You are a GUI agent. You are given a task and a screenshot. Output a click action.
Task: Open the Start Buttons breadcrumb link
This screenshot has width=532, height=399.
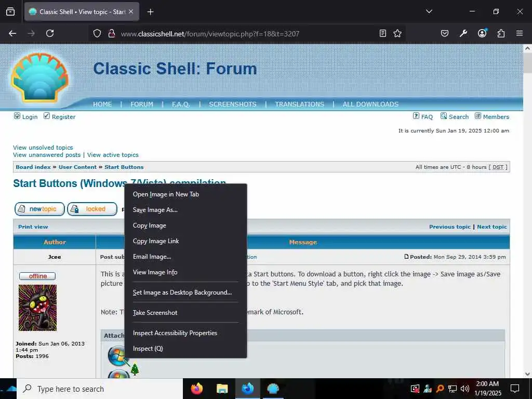pos(124,167)
